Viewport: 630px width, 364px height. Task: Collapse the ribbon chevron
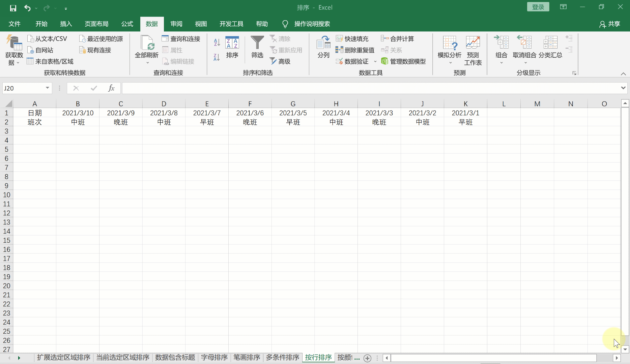tap(623, 73)
